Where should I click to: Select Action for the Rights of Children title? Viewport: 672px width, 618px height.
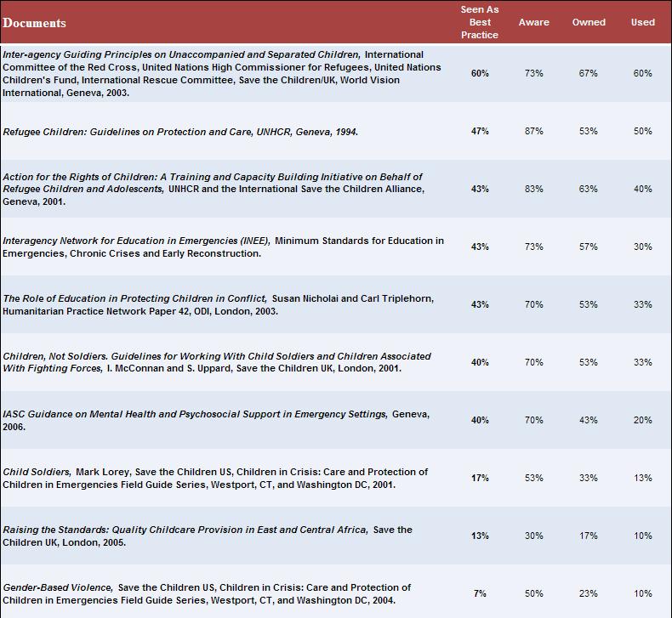(212, 183)
